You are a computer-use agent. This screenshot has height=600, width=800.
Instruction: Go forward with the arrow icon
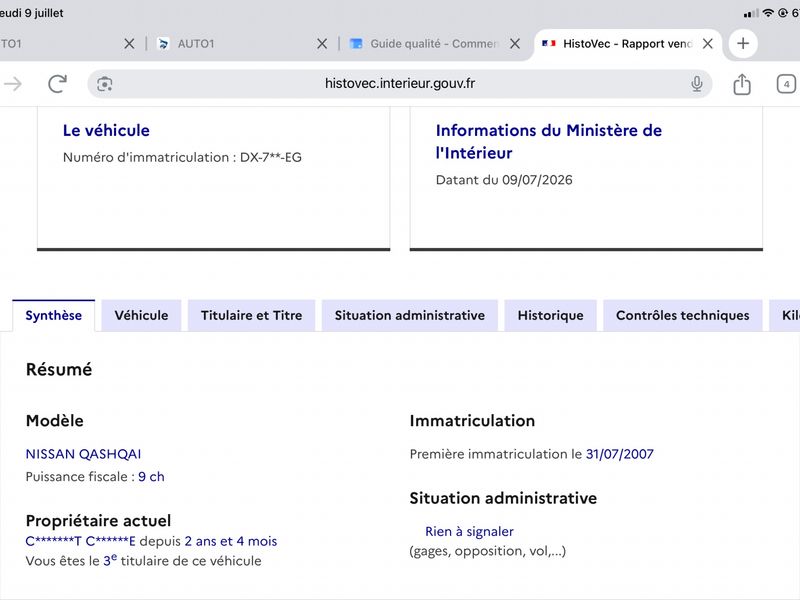point(13,84)
